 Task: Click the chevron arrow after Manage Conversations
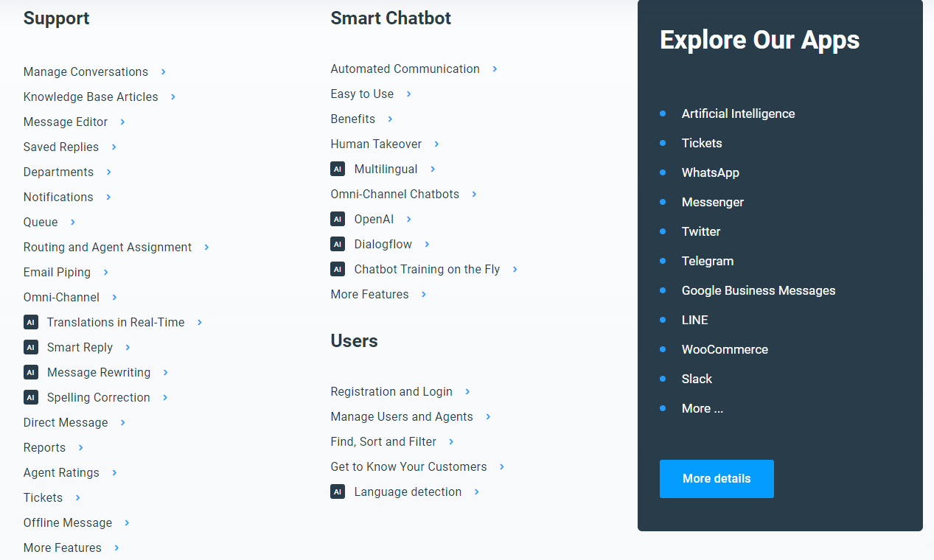(x=163, y=71)
